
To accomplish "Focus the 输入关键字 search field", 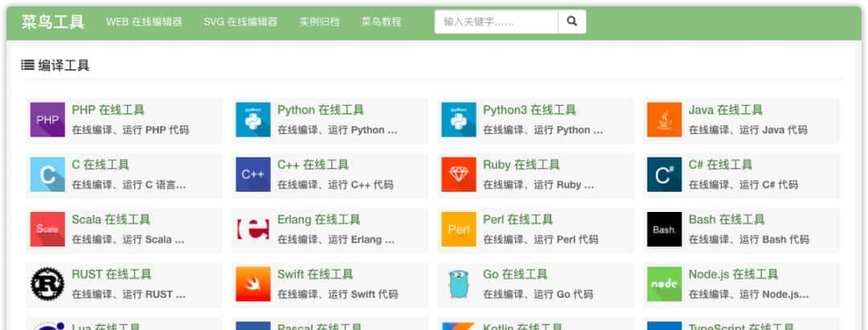I will click(x=496, y=22).
